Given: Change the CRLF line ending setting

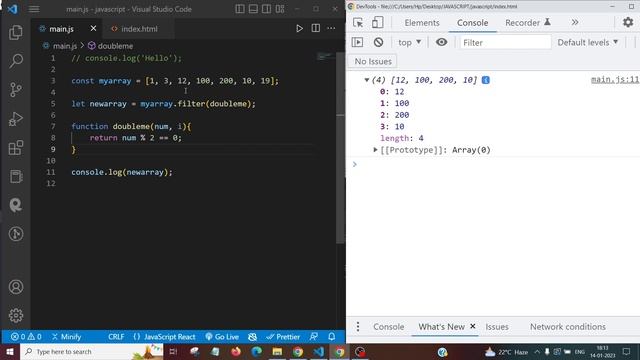Looking at the screenshot, I should tap(116, 337).
